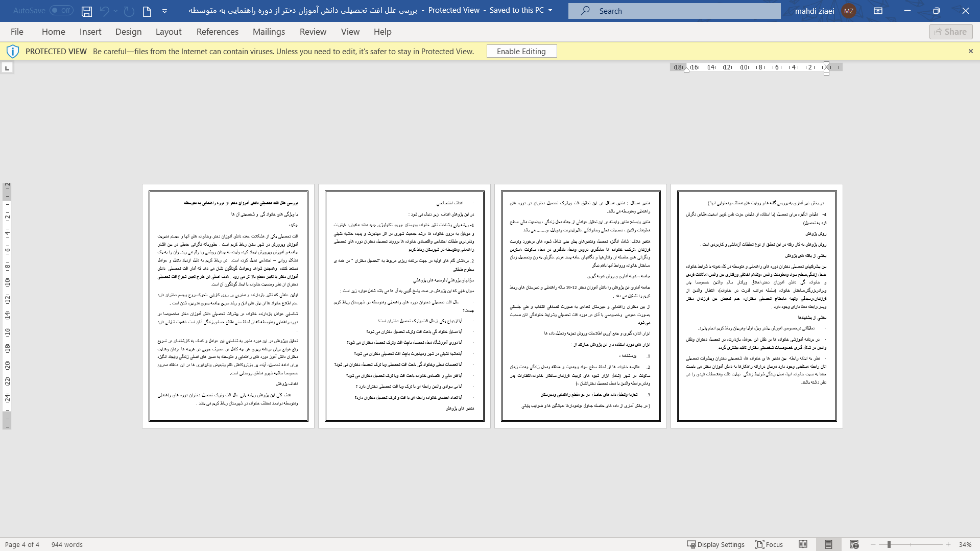This screenshot has width=980, height=551.
Task: Go to the Review tab
Action: click(313, 32)
